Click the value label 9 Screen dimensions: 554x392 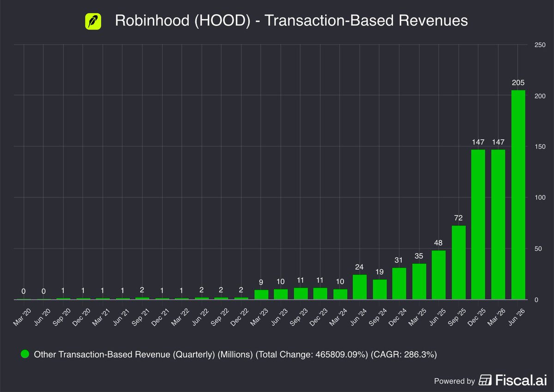click(x=261, y=282)
